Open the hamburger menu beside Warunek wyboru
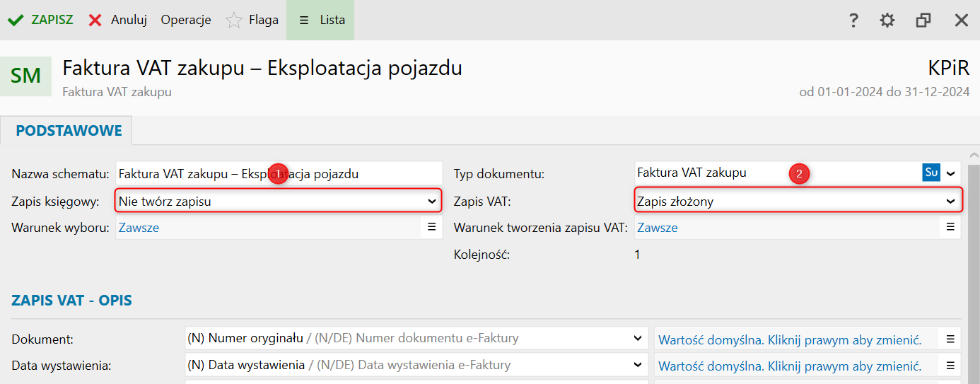980x384 pixels. click(x=431, y=228)
